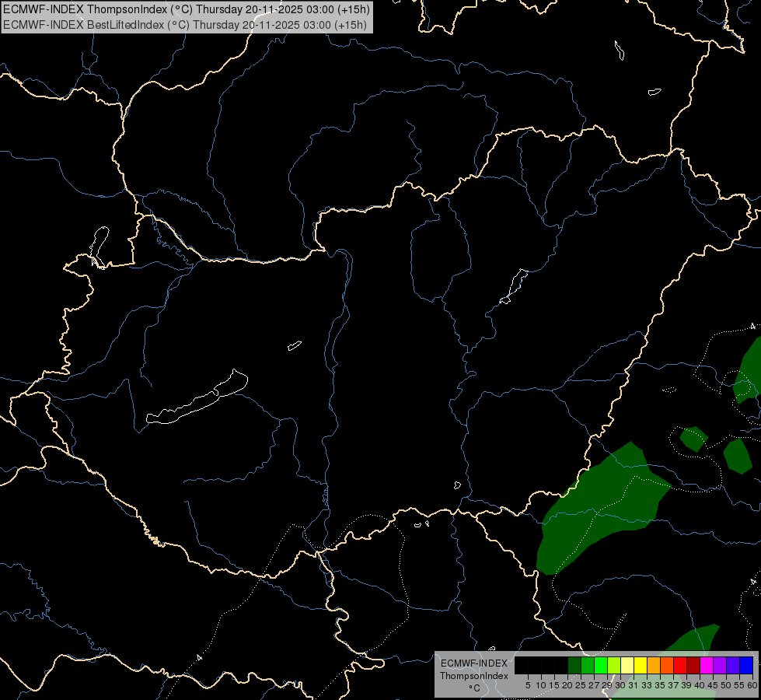Click the dark green 20–25 legend swatch
The height and width of the screenshot is (700, 761).
click(574, 666)
